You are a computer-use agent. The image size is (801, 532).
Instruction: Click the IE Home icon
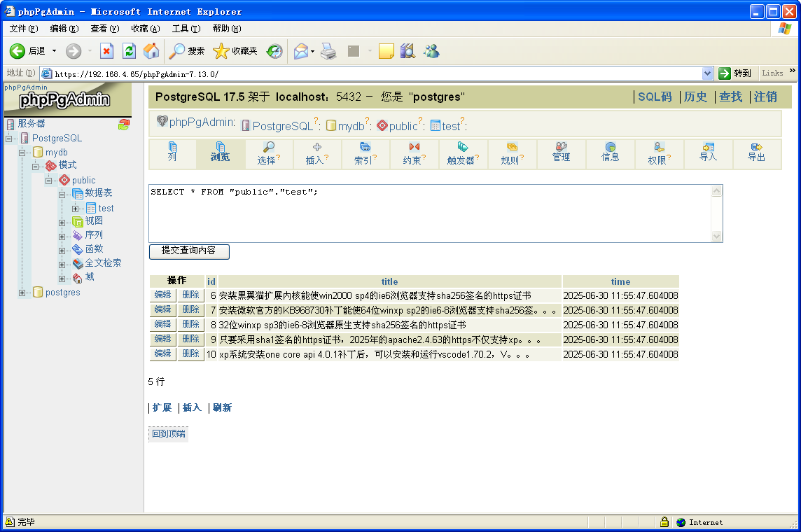point(151,51)
